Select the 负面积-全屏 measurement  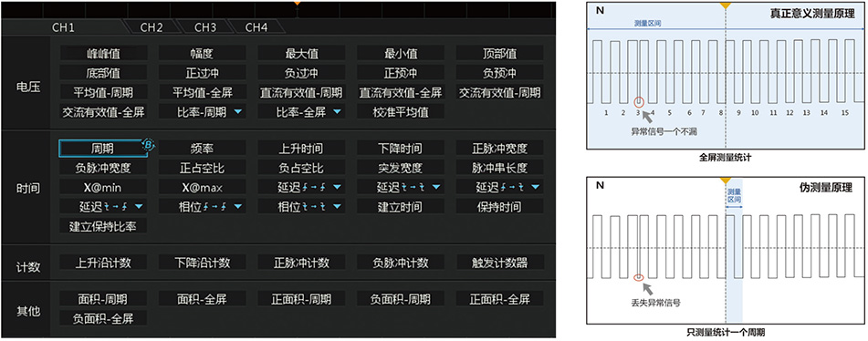click(x=103, y=318)
